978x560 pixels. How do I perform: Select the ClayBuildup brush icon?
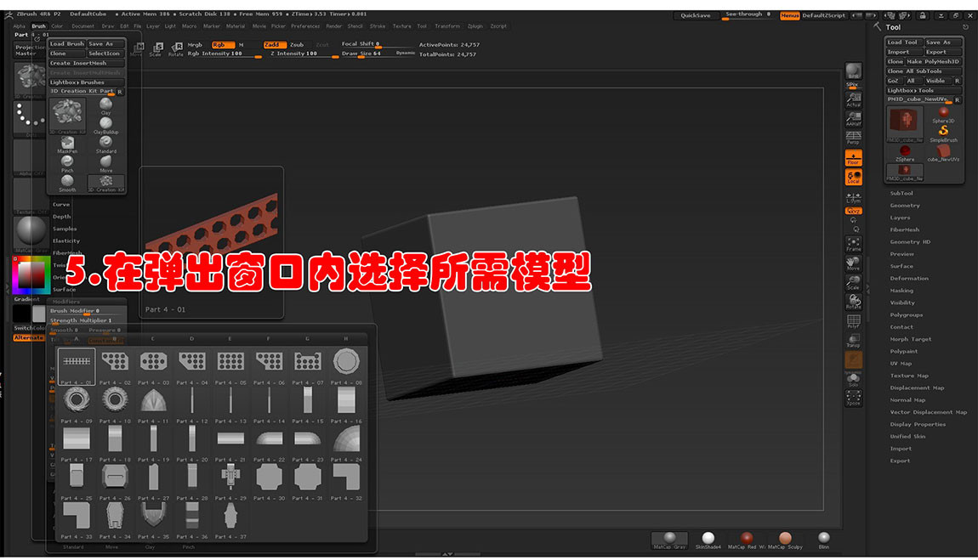click(x=106, y=125)
